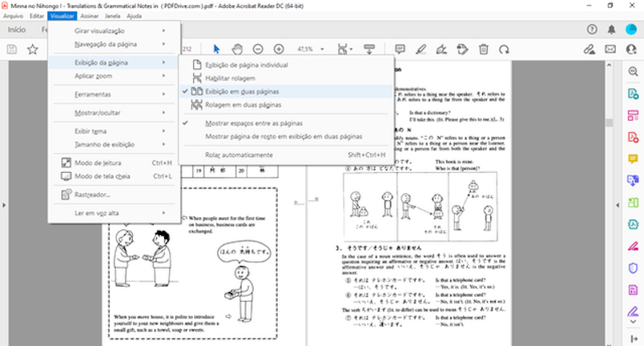The height and width of the screenshot is (346, 644).
Task: Open the Editar menu
Action: (x=37, y=16)
